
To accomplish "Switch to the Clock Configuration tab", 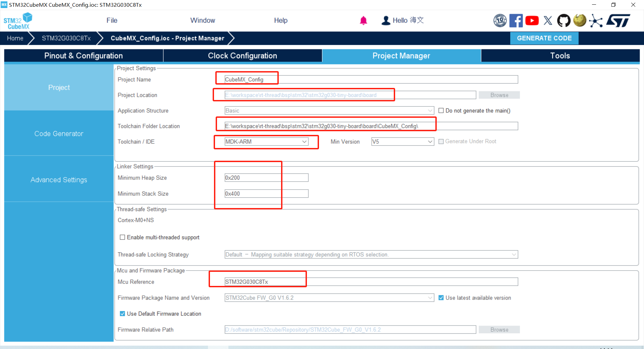I will click(243, 56).
